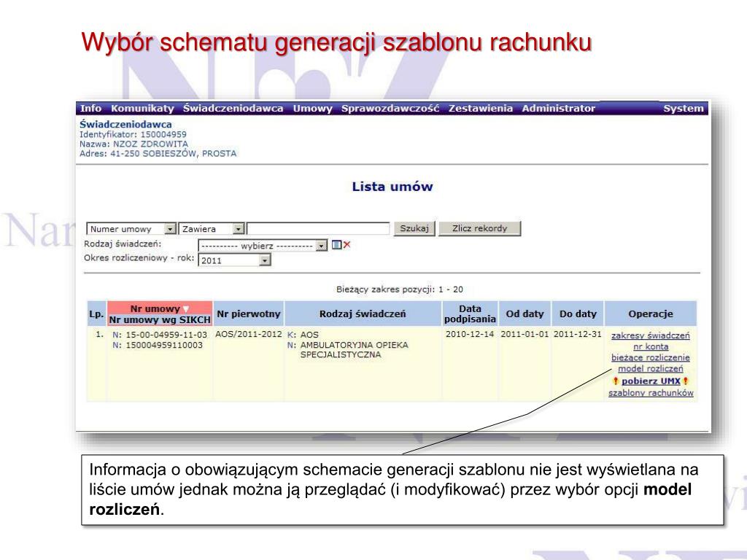
Task: Click the pobierz UMX link
Action: 651,381
